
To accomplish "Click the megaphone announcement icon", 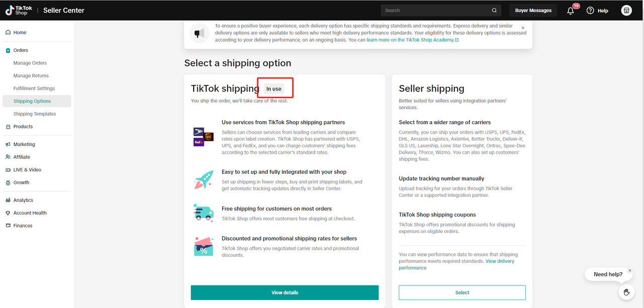I will [x=199, y=34].
